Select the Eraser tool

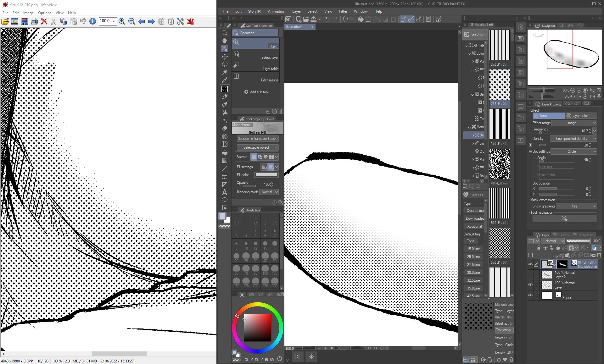coord(225,128)
